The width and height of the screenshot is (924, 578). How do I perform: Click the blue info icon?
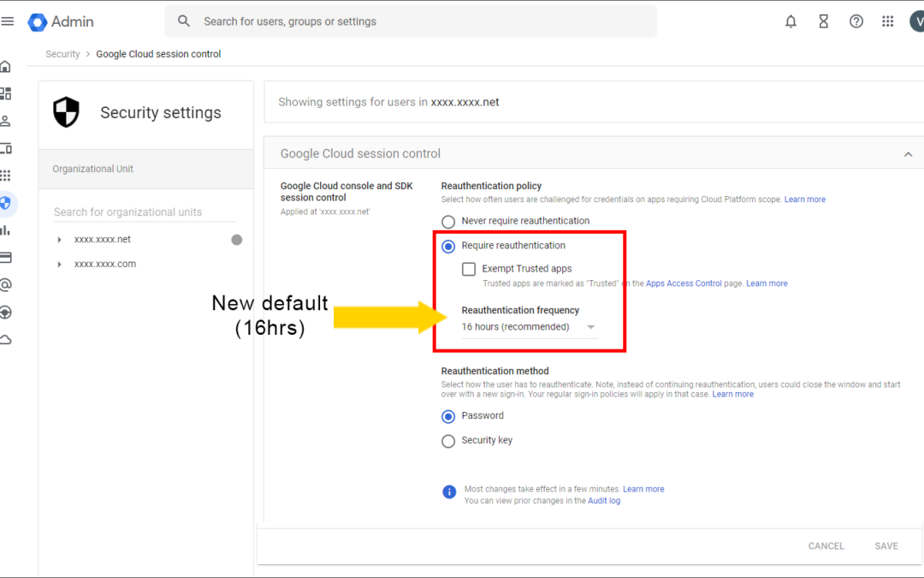point(449,492)
